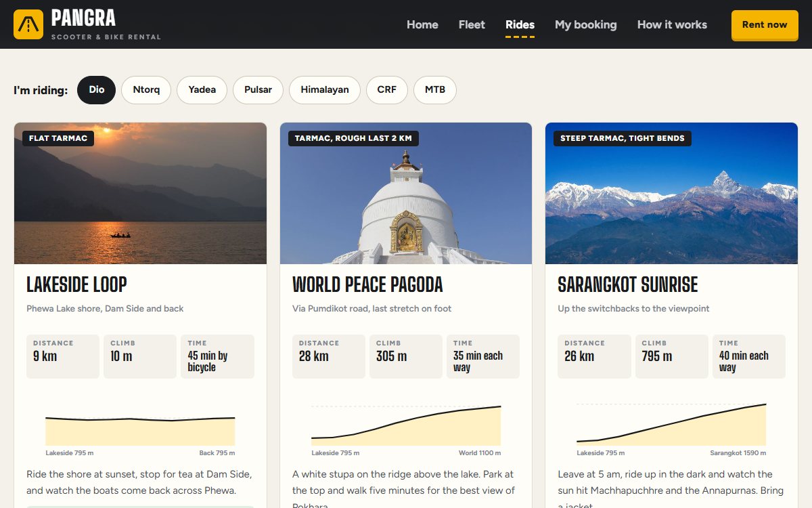Click the Sarangkot Sunrise title
Screen dimensions: 812x508
[627, 284]
